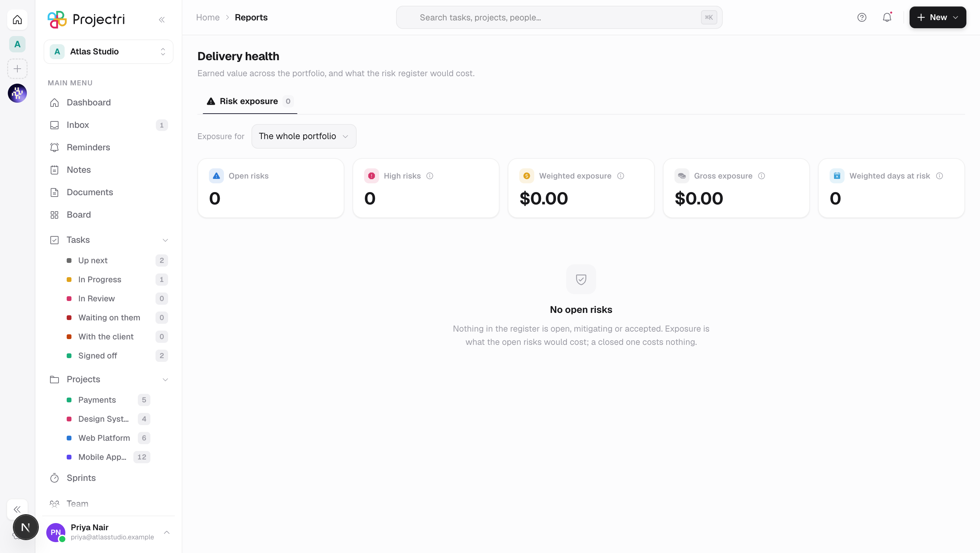
Task: Click the shield check icon above No open risks
Action: click(581, 279)
